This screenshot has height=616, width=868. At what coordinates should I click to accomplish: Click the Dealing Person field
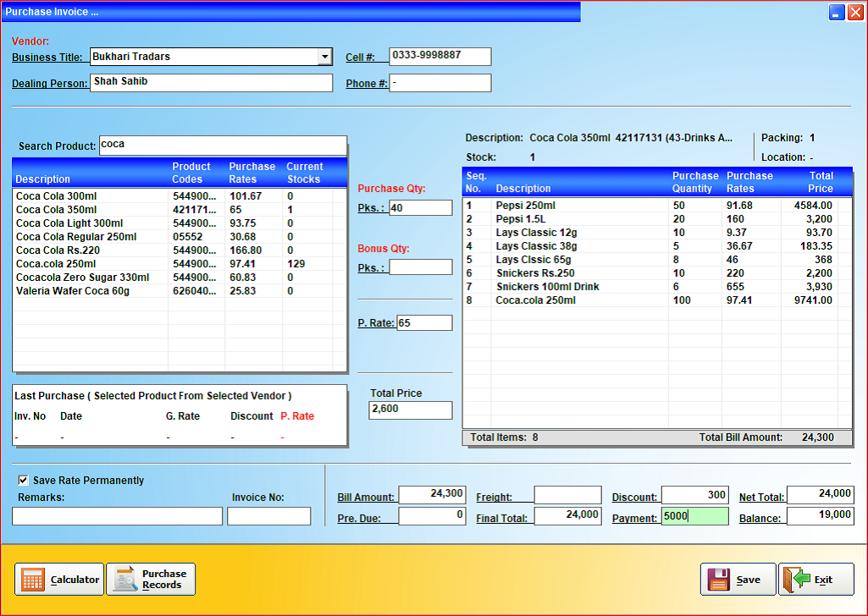click(212, 83)
